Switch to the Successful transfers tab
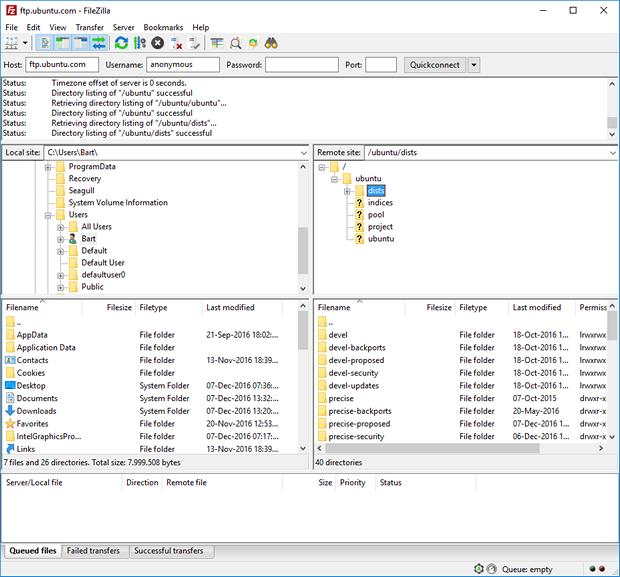Screen dimensions: 620x577 click(x=168, y=551)
